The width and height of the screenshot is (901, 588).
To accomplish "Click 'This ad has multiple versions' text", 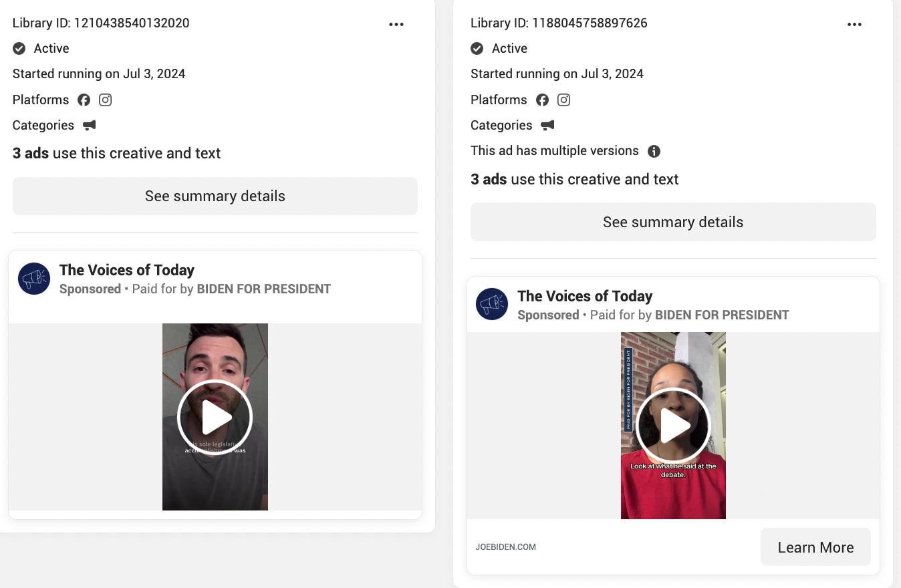I will (555, 151).
